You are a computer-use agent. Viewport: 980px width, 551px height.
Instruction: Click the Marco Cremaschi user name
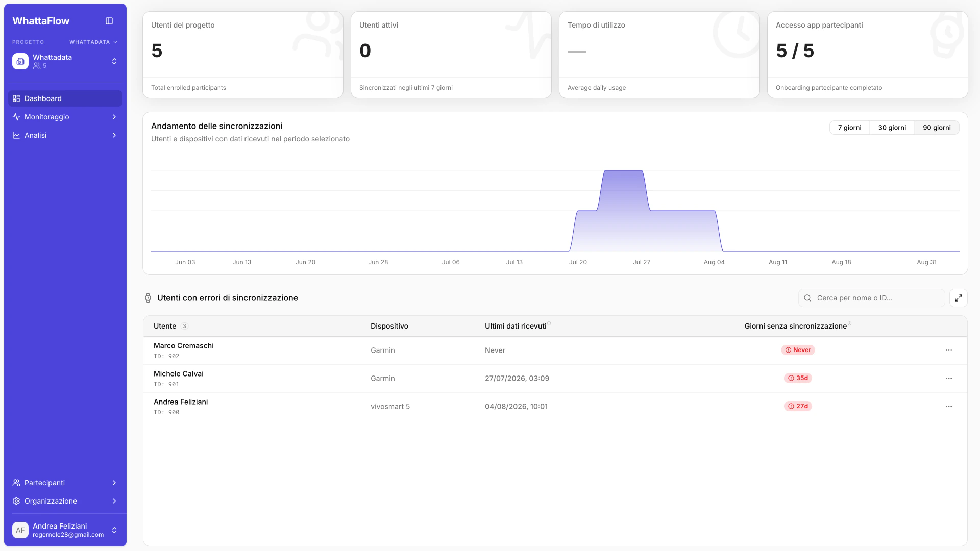(x=184, y=345)
